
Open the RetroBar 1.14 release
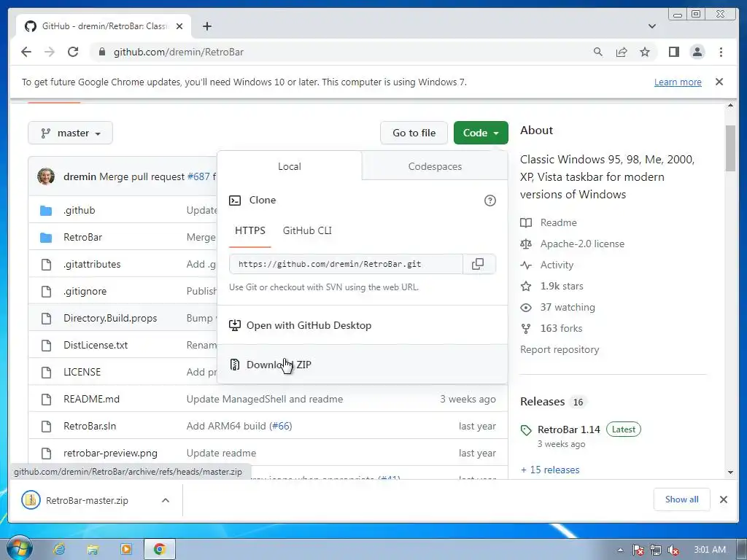tap(568, 429)
